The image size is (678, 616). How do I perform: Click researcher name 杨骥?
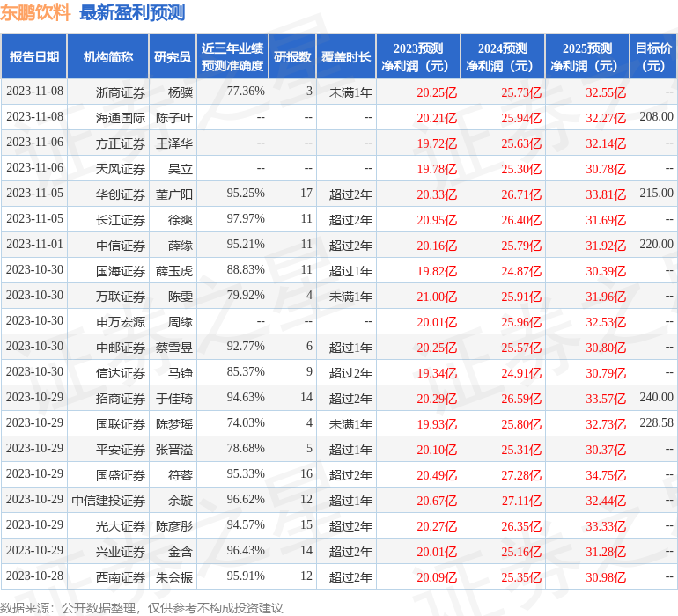(x=181, y=92)
